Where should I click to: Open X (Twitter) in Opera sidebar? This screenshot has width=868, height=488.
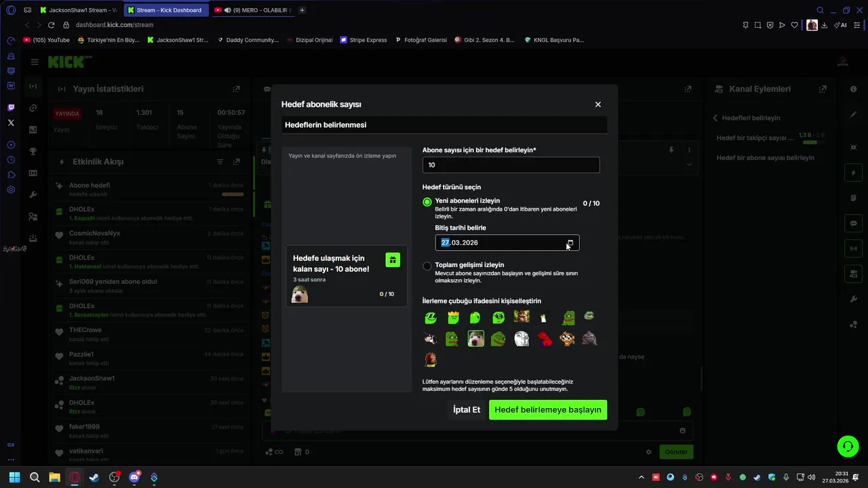(11, 123)
